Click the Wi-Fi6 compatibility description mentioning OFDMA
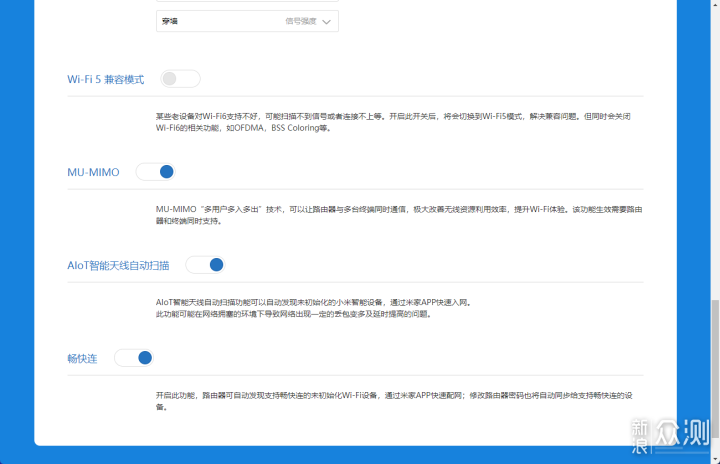This screenshot has height=464, width=720. pos(393,122)
